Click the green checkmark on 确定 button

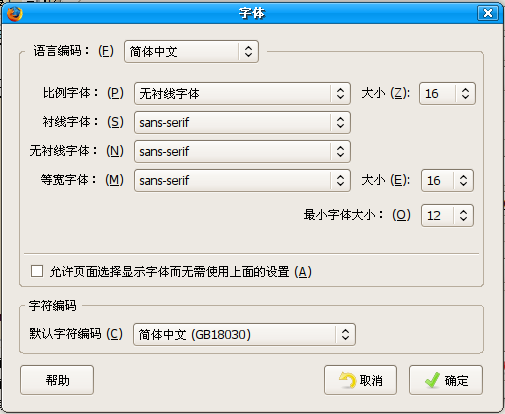pos(432,380)
